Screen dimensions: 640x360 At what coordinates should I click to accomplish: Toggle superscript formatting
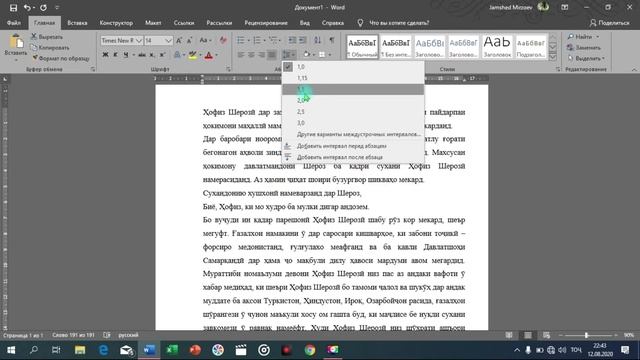[162, 55]
